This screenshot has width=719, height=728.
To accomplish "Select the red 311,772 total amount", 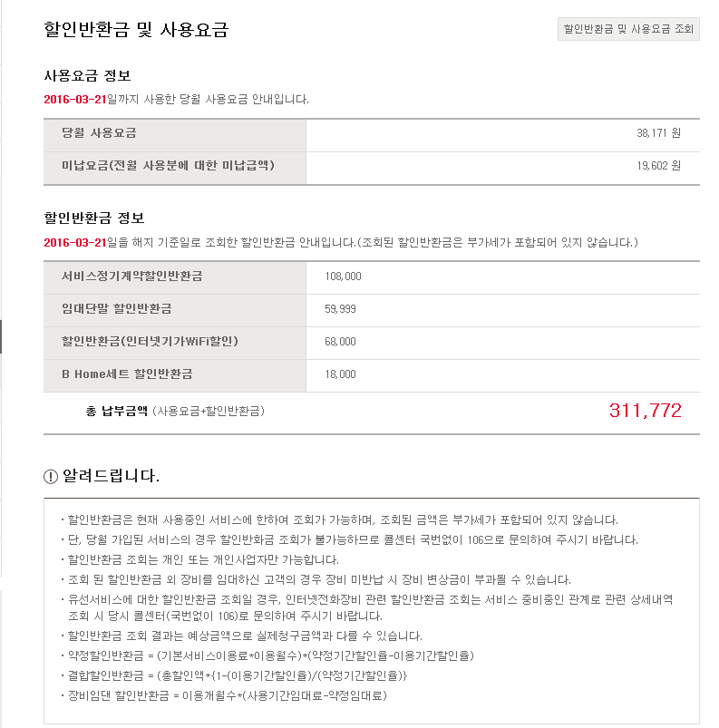I will (x=645, y=411).
